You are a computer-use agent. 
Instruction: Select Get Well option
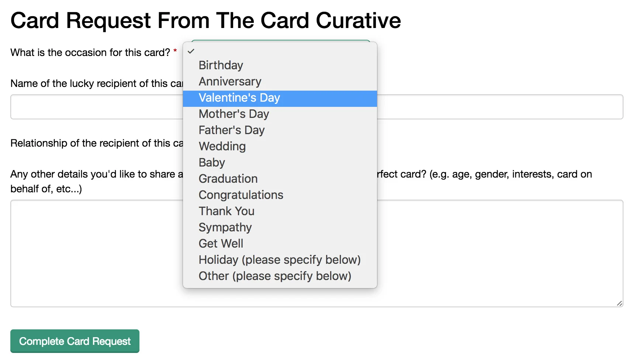click(221, 244)
